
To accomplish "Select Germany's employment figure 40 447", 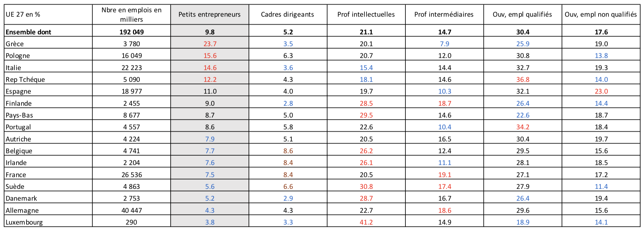I will 132,211.
